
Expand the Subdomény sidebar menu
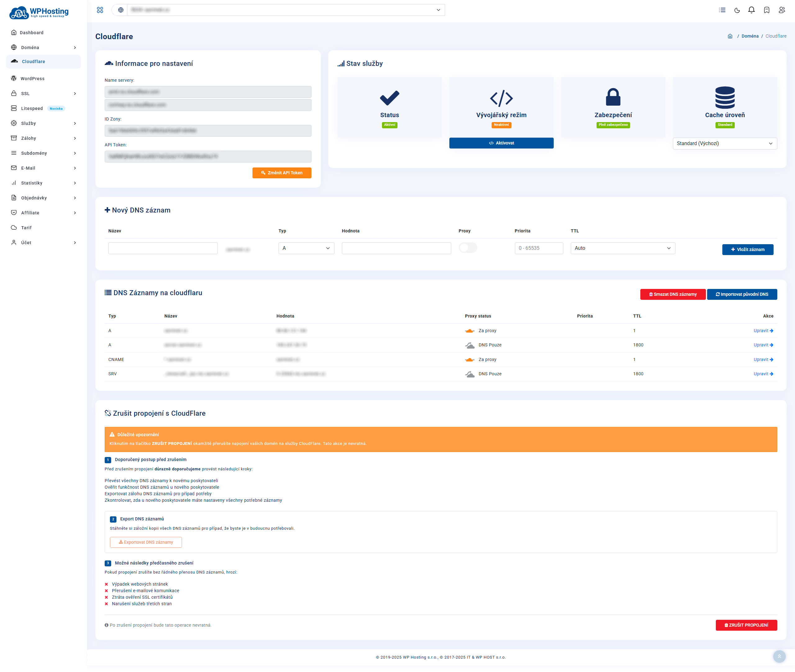point(43,153)
